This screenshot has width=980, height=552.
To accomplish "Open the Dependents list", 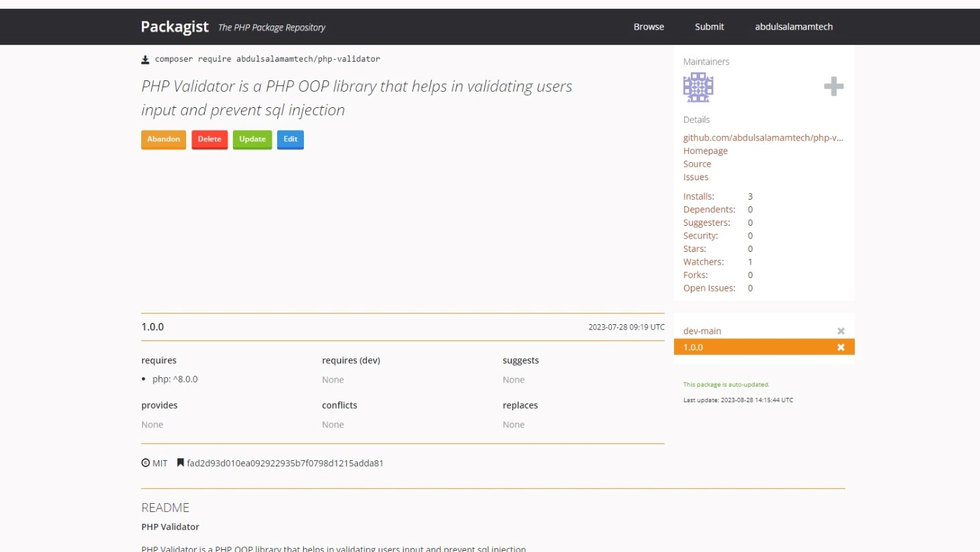I will (709, 210).
